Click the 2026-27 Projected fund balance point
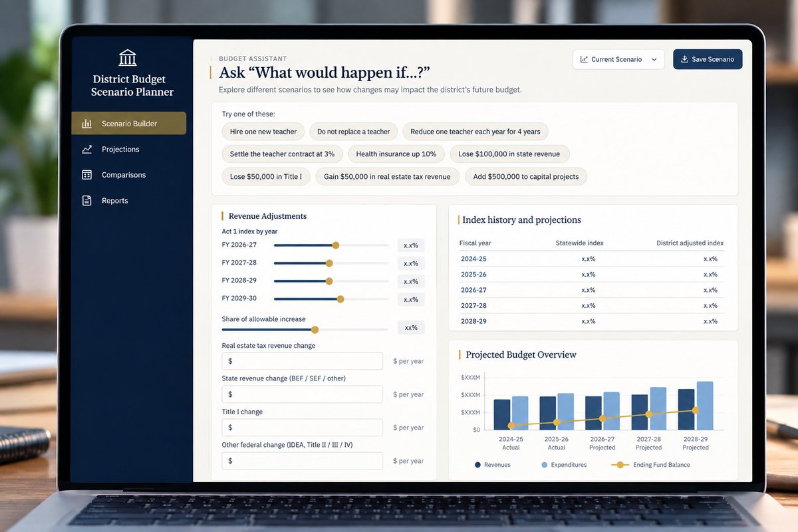This screenshot has width=798, height=532. click(602, 419)
